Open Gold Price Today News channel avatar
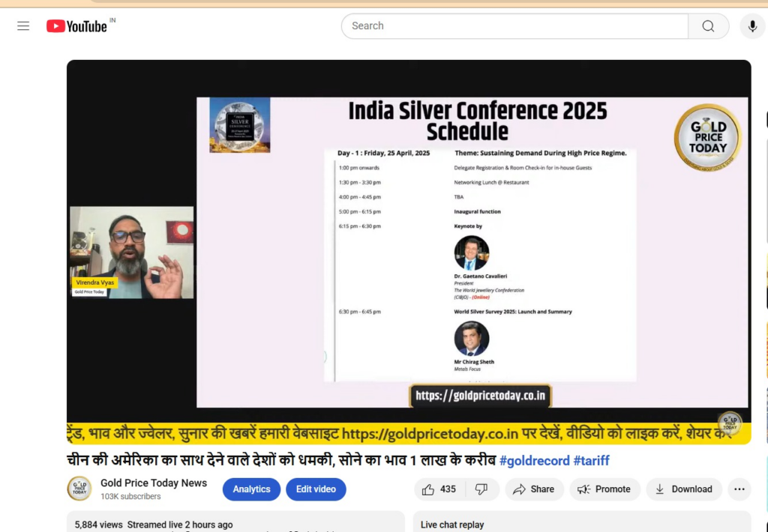Viewport: 768px width, 532px height. pos(79,489)
